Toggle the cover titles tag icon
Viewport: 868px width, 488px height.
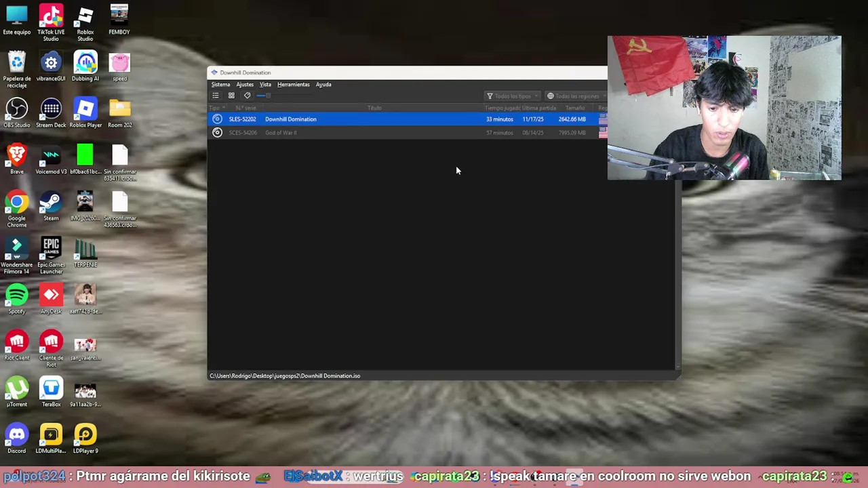pyautogui.click(x=247, y=96)
